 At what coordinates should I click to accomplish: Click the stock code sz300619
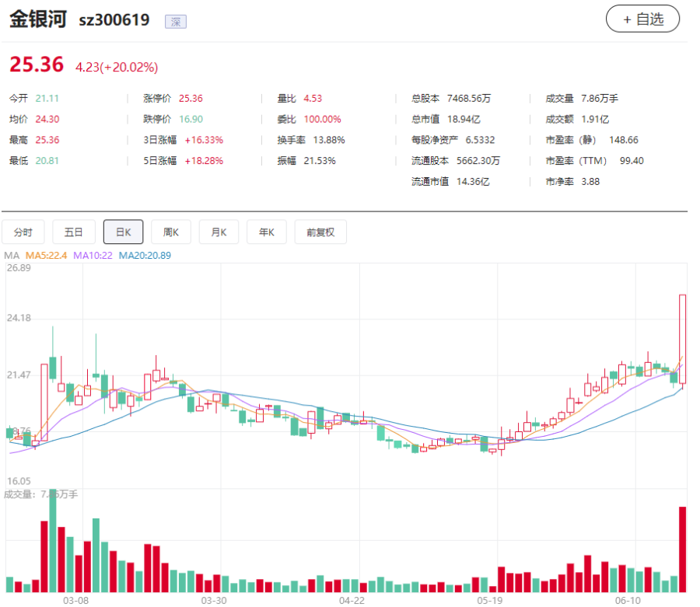tap(114, 20)
